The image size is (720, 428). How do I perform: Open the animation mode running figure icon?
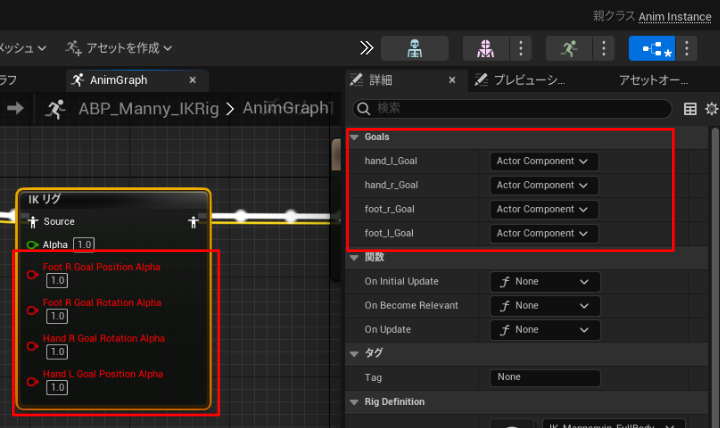click(568, 48)
